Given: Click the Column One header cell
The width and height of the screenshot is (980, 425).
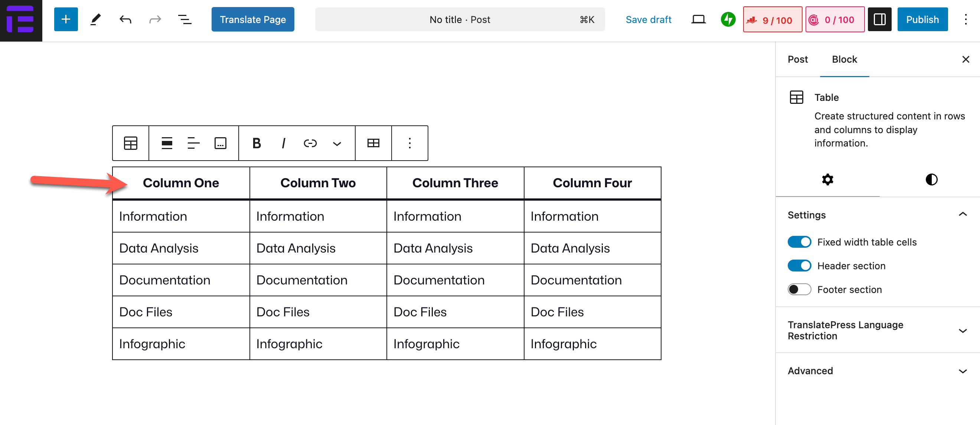Looking at the screenshot, I should coord(181,183).
